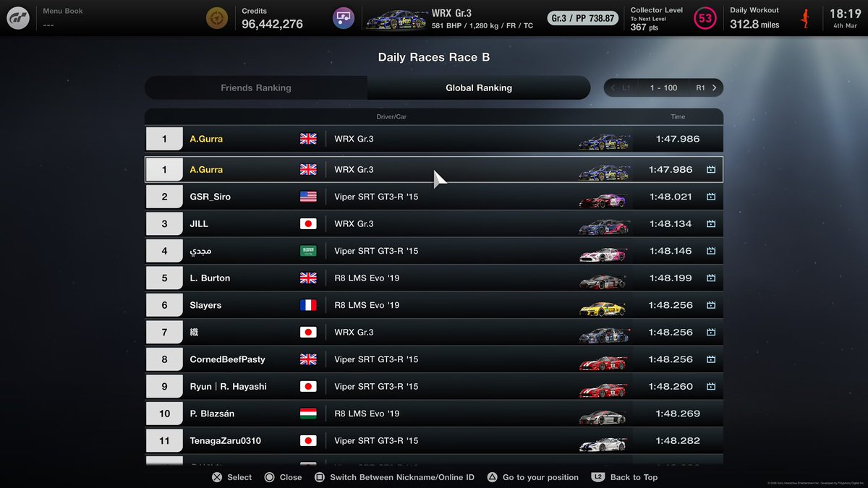
Task: Click Slayers' yellow R8 car thumbnail
Action: [603, 307]
